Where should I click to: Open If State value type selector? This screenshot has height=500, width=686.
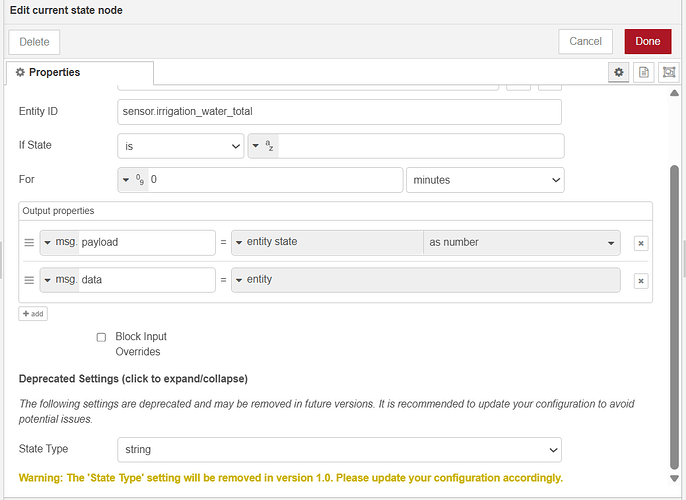pyautogui.click(x=263, y=146)
